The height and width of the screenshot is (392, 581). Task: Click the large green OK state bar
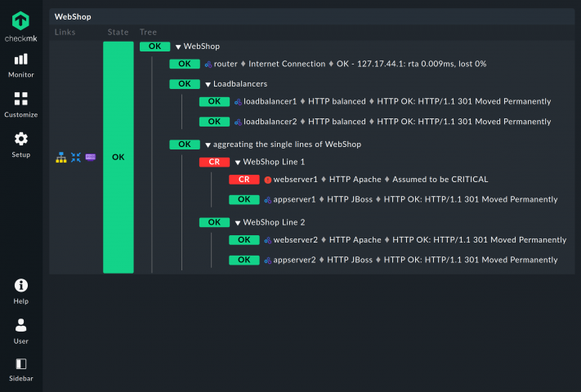pyautogui.click(x=118, y=157)
